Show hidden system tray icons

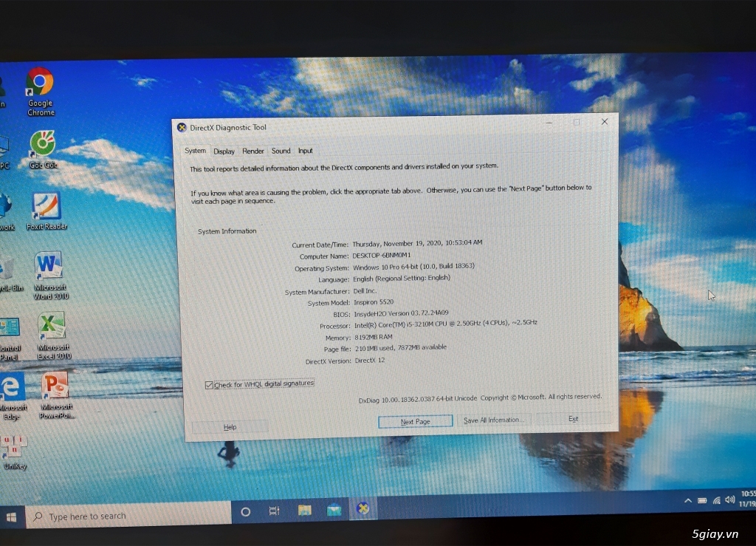point(688,501)
